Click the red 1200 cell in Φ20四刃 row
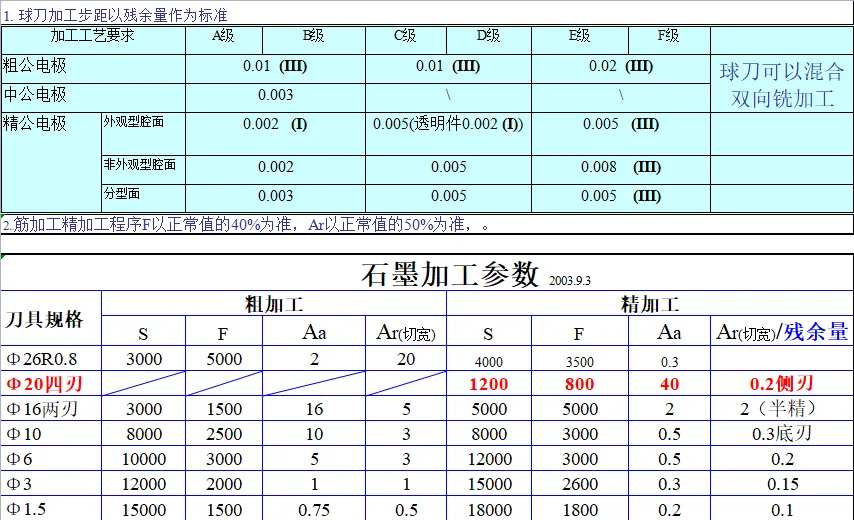 point(489,384)
